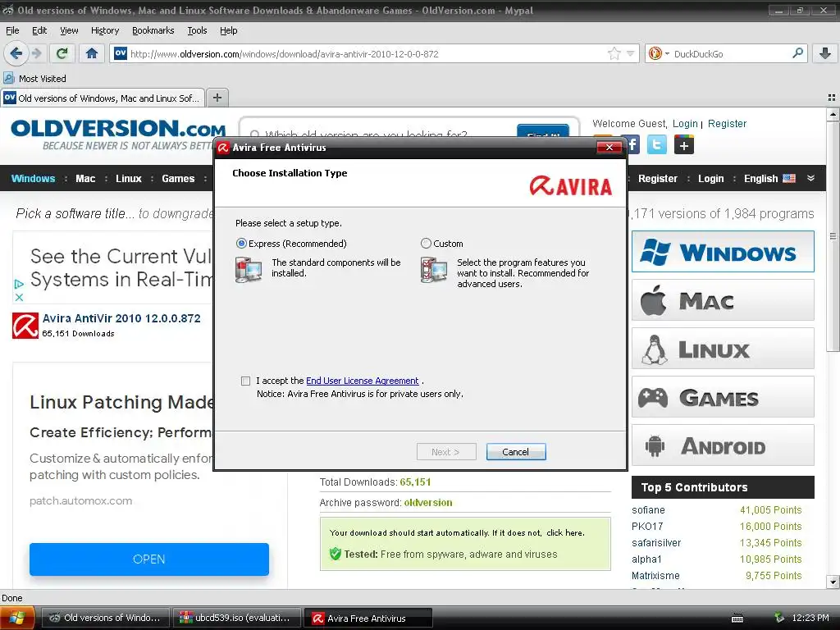Tick the accept license agreement checkbox
The width and height of the screenshot is (840, 630).
[245, 381]
